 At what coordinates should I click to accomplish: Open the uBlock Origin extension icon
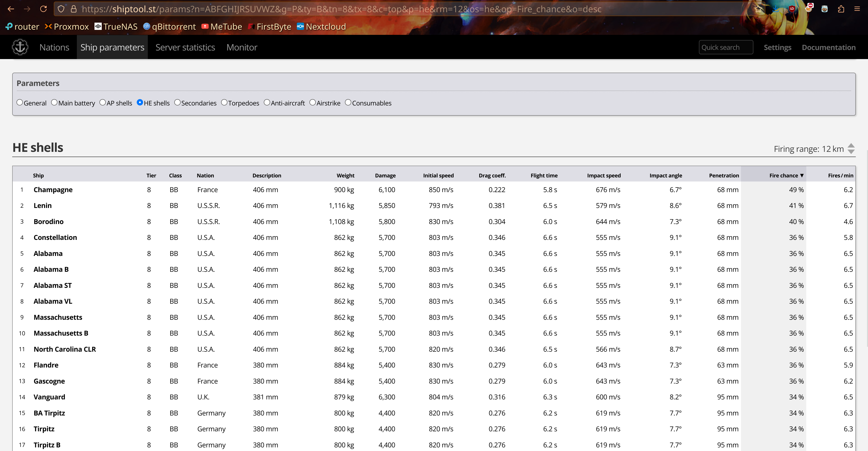[x=792, y=9]
